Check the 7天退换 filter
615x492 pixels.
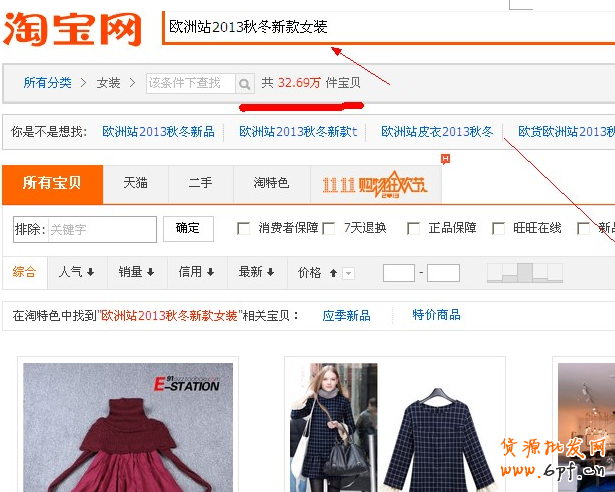328,229
